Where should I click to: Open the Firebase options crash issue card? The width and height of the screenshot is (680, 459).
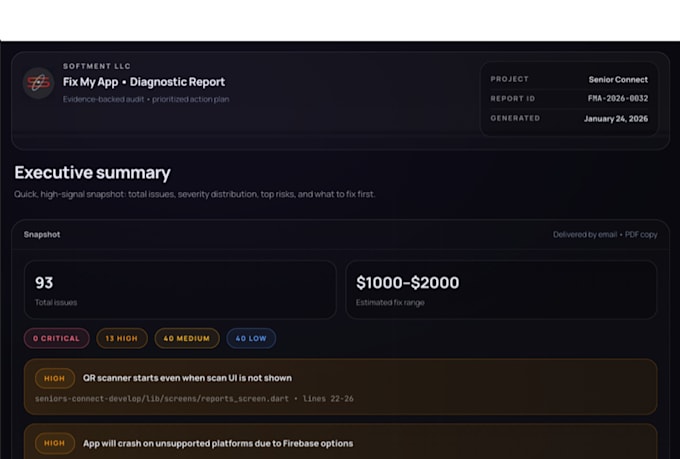[340, 441]
